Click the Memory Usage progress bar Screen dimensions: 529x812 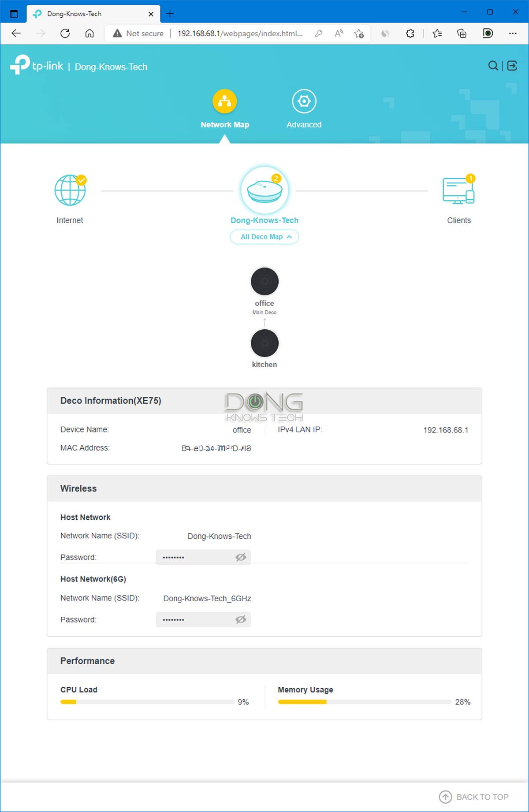pos(365,702)
